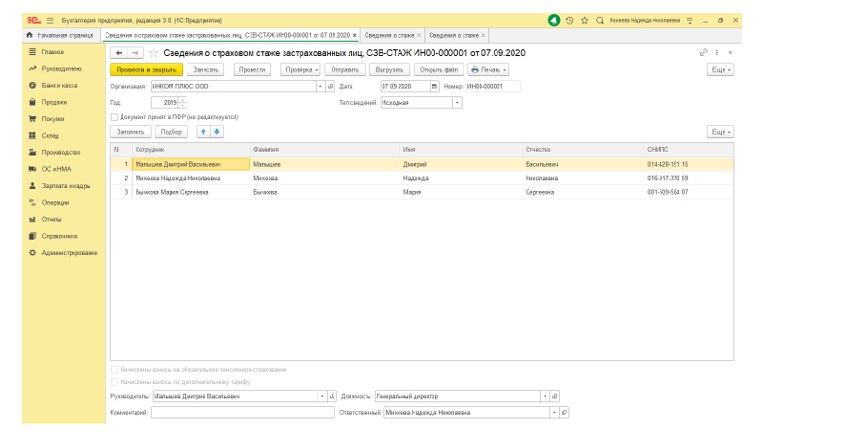The image size is (847, 448).
Task: Switch to the Начальная страница tab
Action: click(x=62, y=35)
